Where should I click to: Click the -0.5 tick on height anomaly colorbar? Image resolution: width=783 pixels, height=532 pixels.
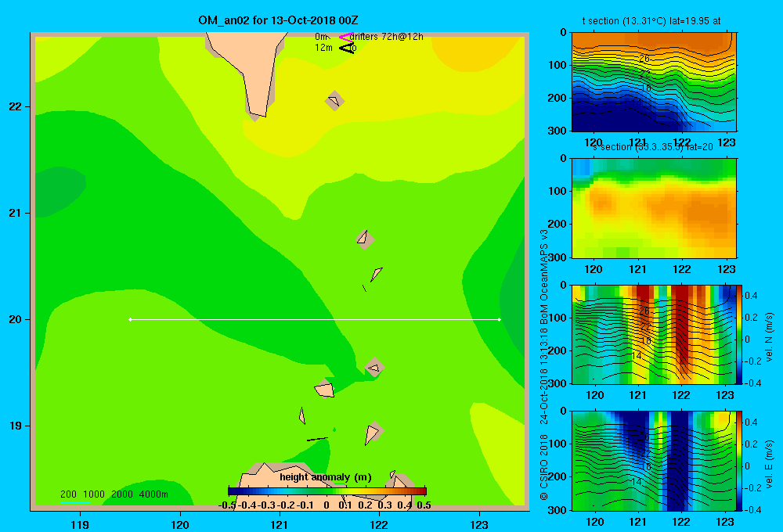[x=228, y=505]
